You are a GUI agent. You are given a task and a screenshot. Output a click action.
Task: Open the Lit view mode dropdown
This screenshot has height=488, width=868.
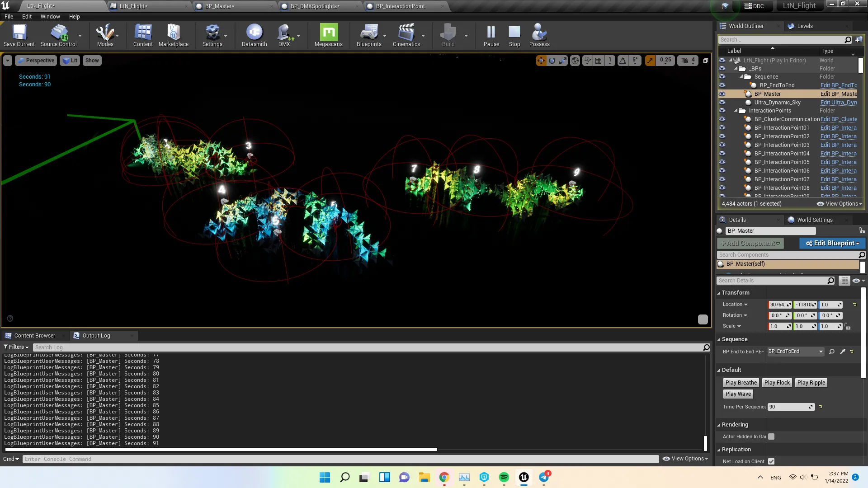[70, 61]
